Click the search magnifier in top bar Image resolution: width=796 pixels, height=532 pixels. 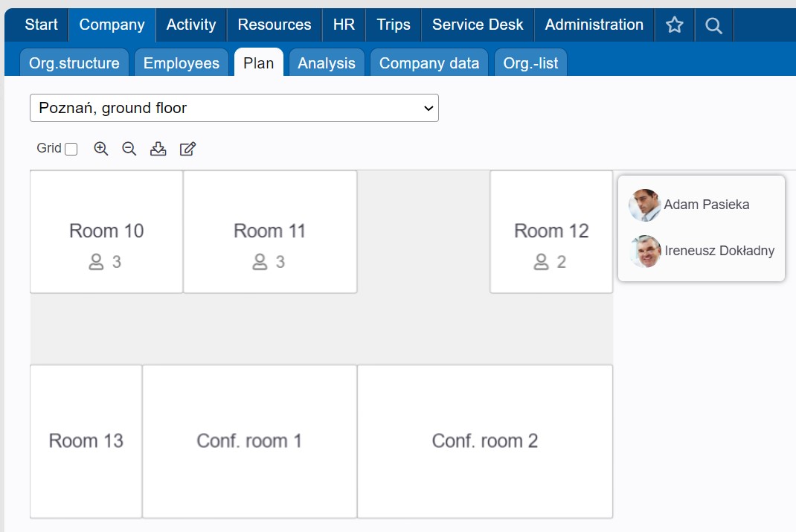coord(713,25)
